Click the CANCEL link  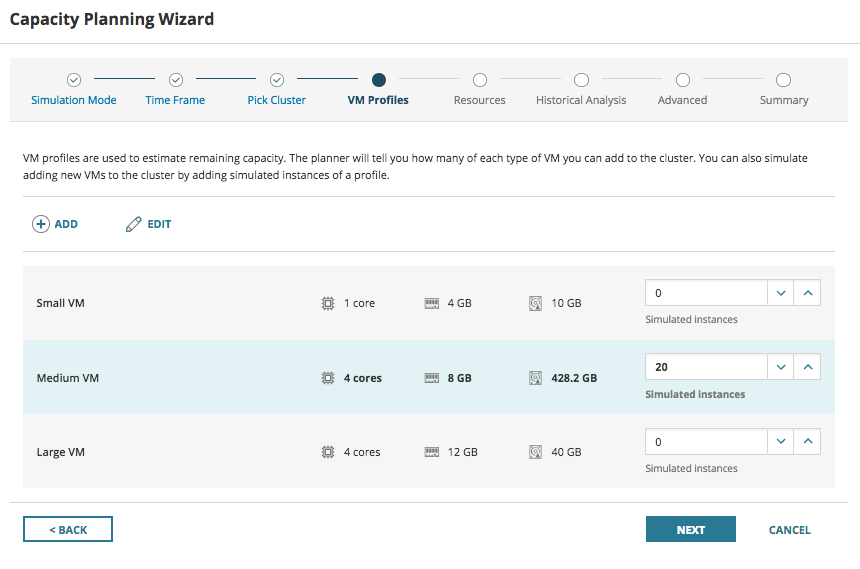tap(789, 530)
